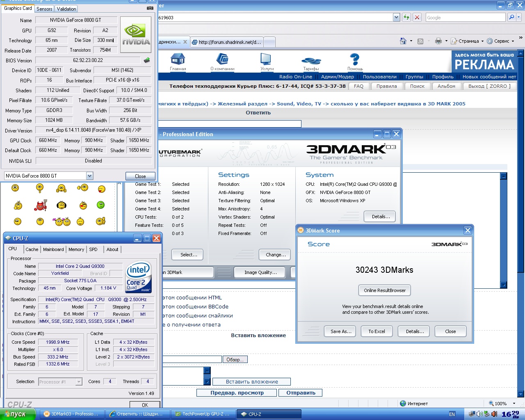Open the SPD tab in CPU-Z
Image resolution: width=525 pixels, height=420 pixels.
(94, 249)
